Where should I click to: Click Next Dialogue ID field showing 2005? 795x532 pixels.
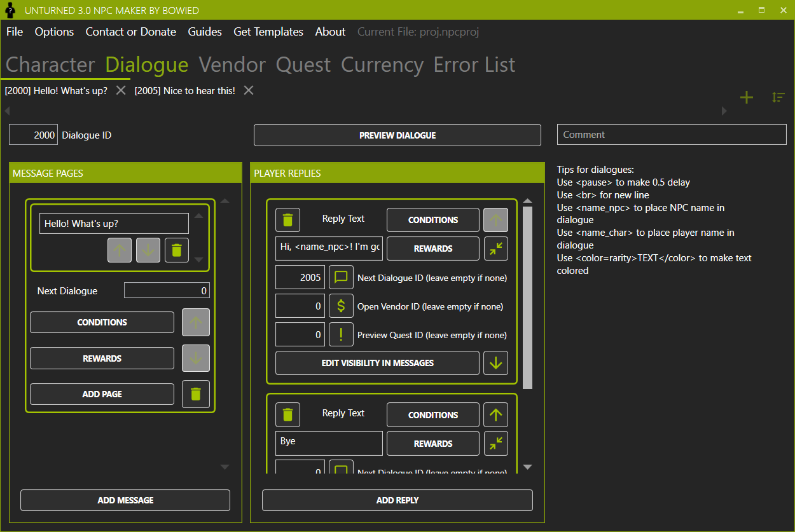coord(300,277)
